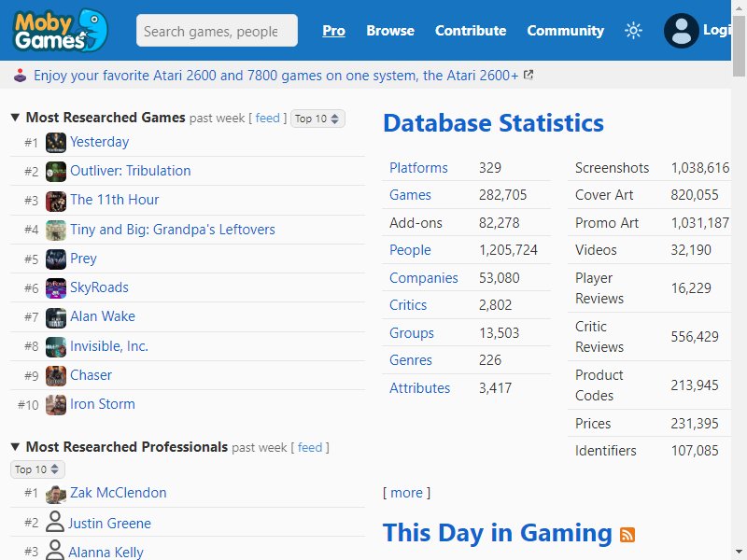Open the Attributes statistics link

point(419,388)
